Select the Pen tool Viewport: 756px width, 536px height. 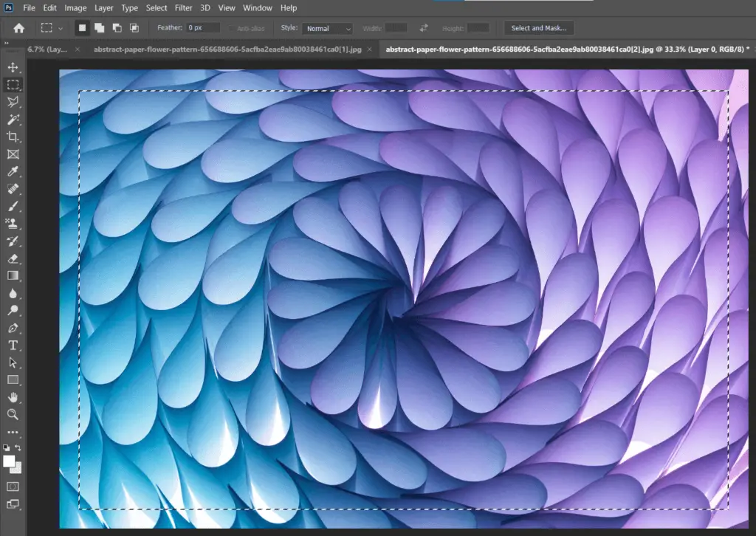(13, 329)
